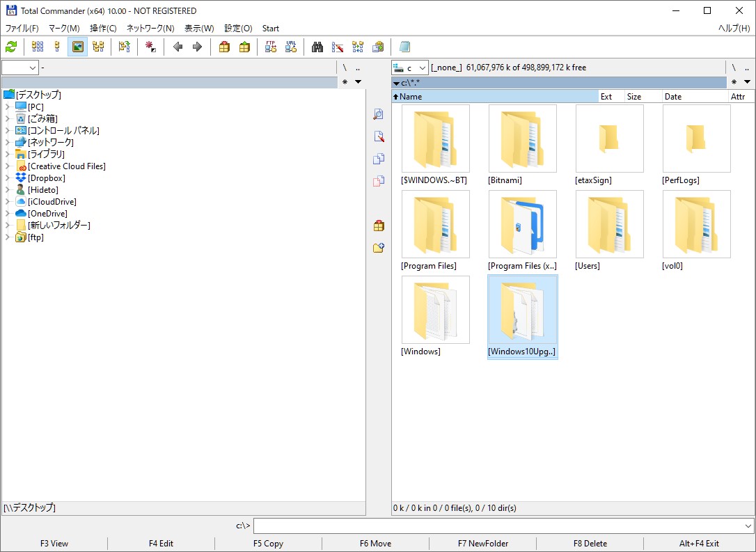Click the F3 View button
Viewport: 756px width, 552px height.
(54, 544)
